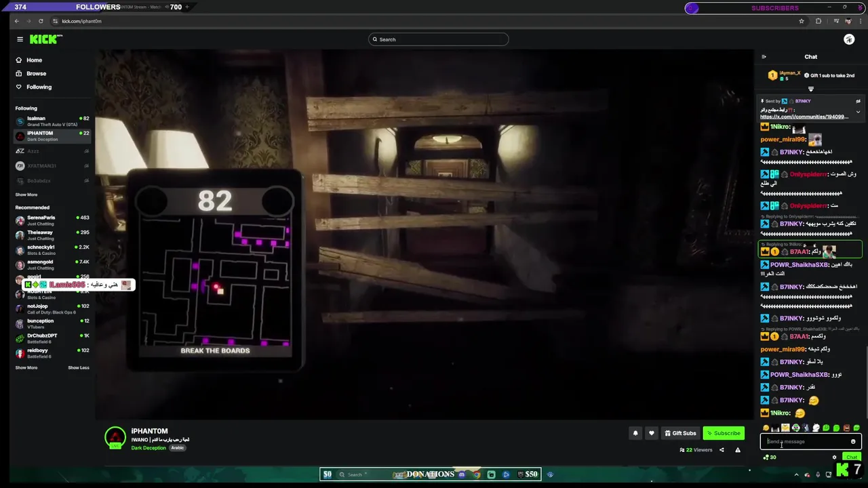Pick last green emote in emote row
The width and height of the screenshot is (868, 488).
click(x=856, y=428)
